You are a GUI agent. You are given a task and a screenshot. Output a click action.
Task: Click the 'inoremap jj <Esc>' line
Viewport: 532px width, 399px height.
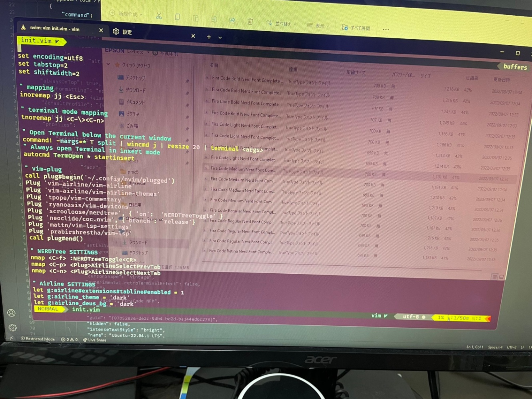pyautogui.click(x=52, y=96)
